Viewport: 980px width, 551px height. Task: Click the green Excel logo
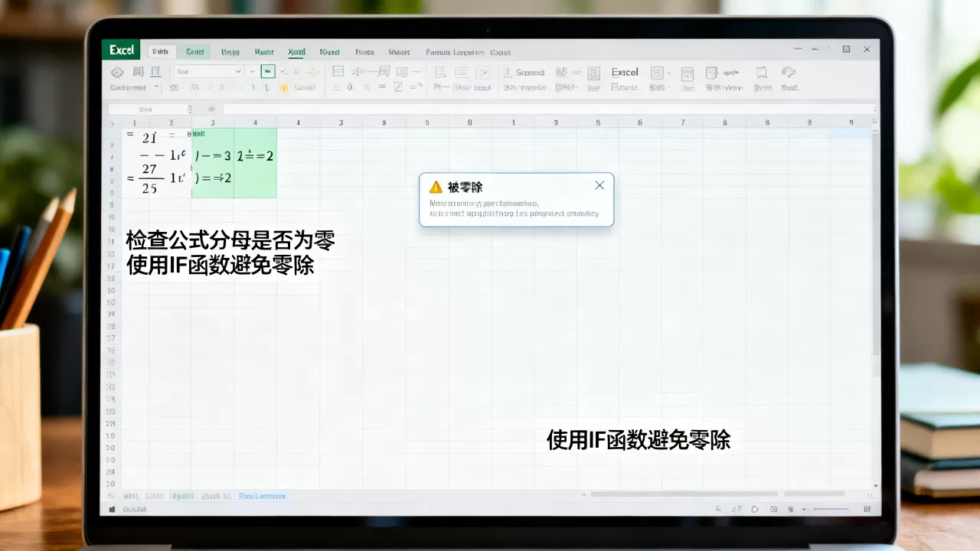point(122,50)
